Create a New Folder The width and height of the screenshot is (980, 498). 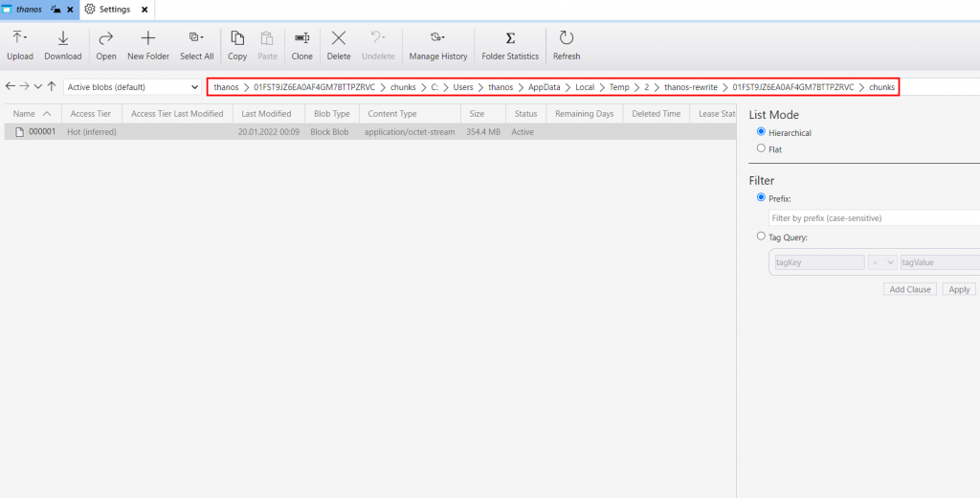tap(148, 46)
